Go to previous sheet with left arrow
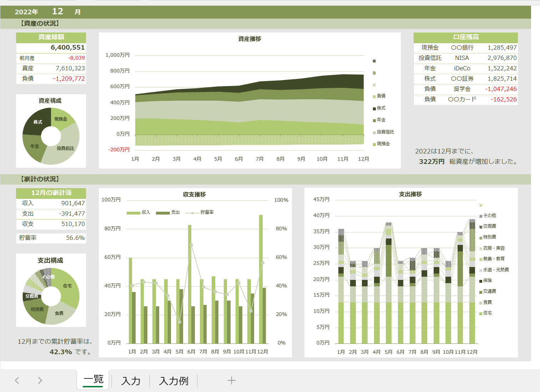The image size is (540, 392). pos(17,381)
